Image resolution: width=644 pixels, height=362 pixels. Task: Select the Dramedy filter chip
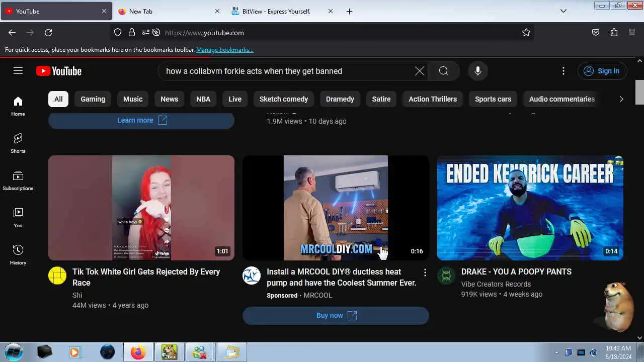click(340, 99)
